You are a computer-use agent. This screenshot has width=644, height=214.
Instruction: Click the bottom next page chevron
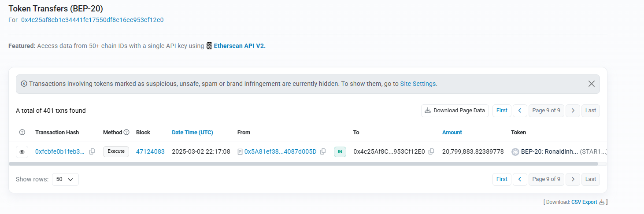(573, 179)
